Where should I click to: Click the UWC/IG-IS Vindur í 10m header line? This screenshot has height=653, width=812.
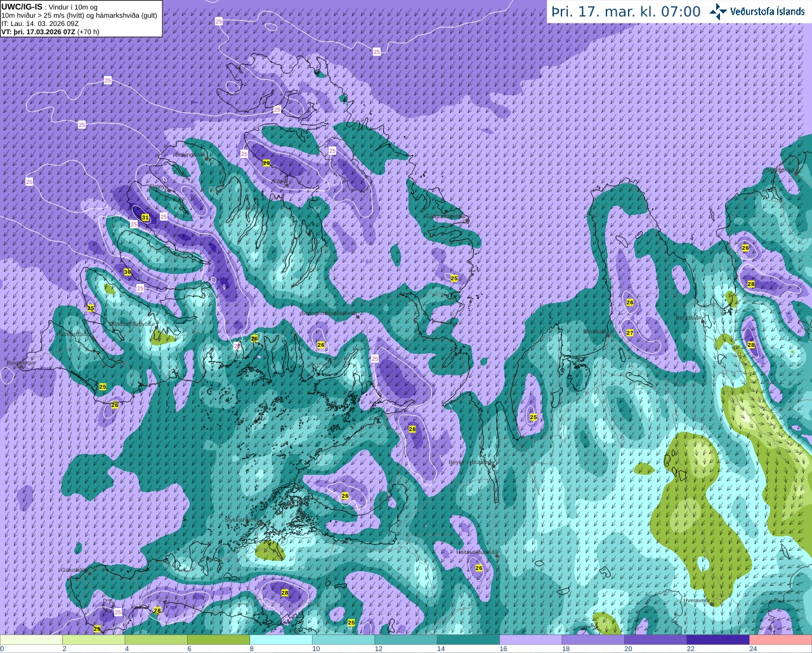click(x=49, y=7)
